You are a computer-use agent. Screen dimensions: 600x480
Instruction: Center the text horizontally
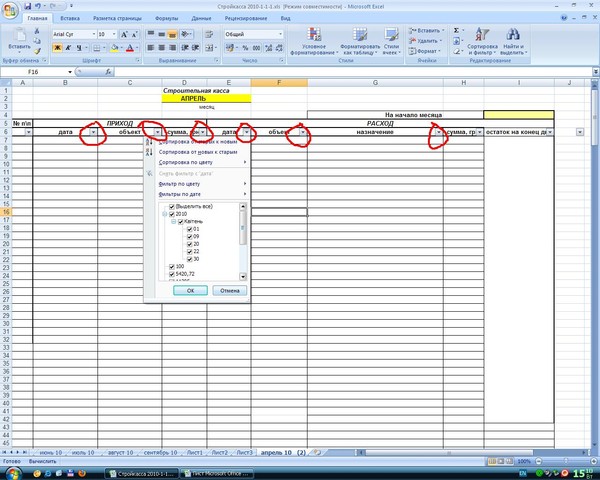tap(161, 47)
